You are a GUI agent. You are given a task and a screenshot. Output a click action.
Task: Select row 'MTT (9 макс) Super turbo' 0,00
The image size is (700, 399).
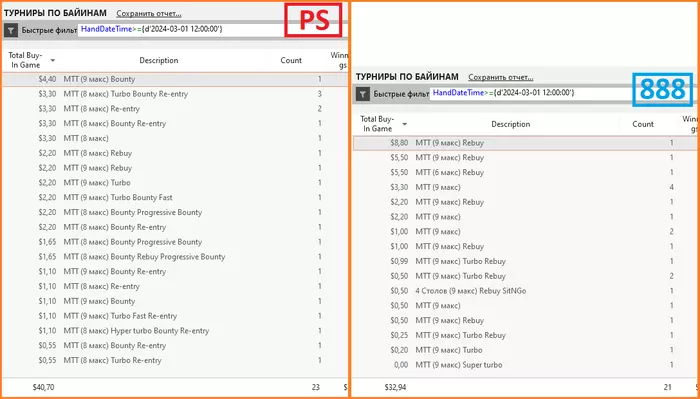(x=525, y=365)
